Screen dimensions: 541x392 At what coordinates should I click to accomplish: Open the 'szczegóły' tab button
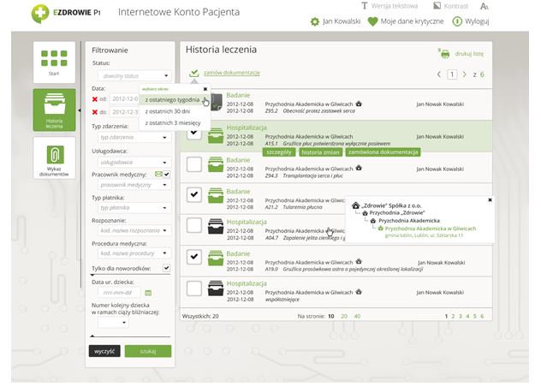tap(279, 152)
